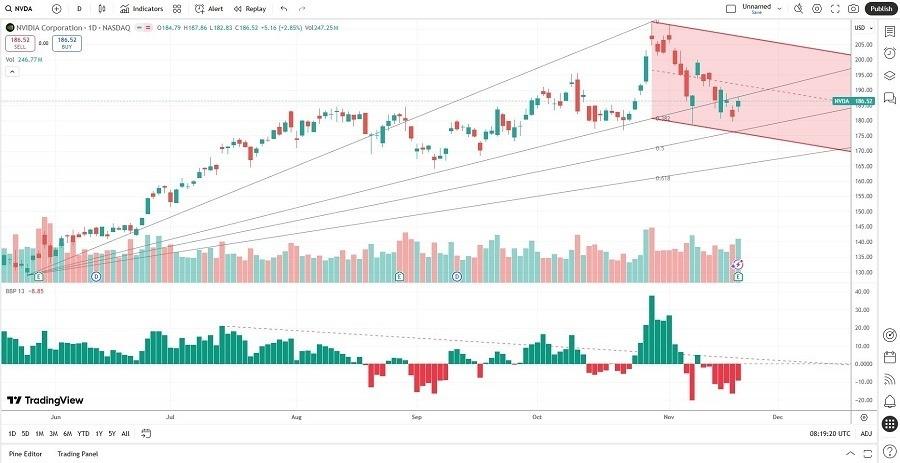The image size is (900, 463).
Task: Open the D timeframe interval dropdown
Action: pyautogui.click(x=79, y=8)
